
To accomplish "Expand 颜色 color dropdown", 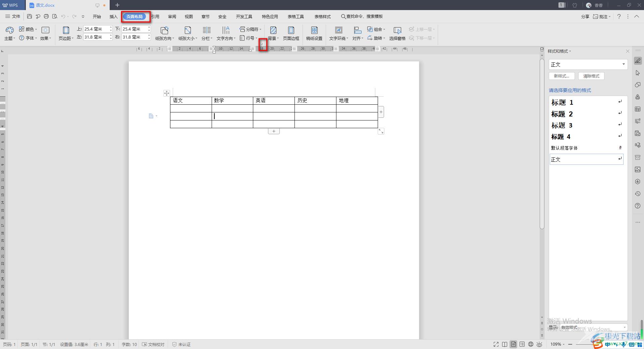I will click(28, 29).
